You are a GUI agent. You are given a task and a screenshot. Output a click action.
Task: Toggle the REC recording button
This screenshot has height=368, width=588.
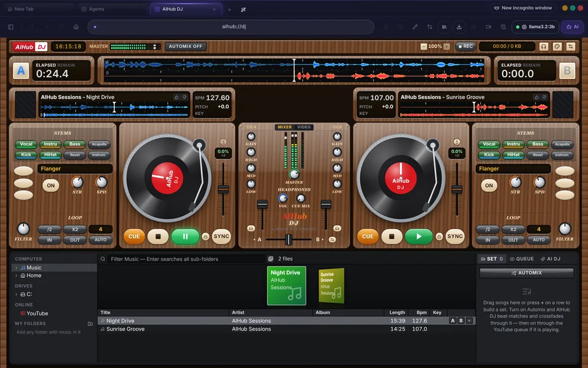[x=466, y=47]
